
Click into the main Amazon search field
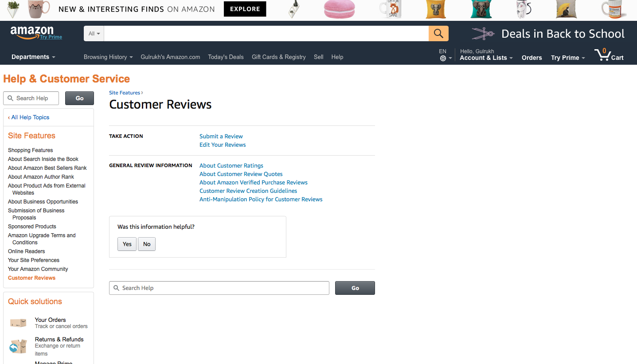266,34
